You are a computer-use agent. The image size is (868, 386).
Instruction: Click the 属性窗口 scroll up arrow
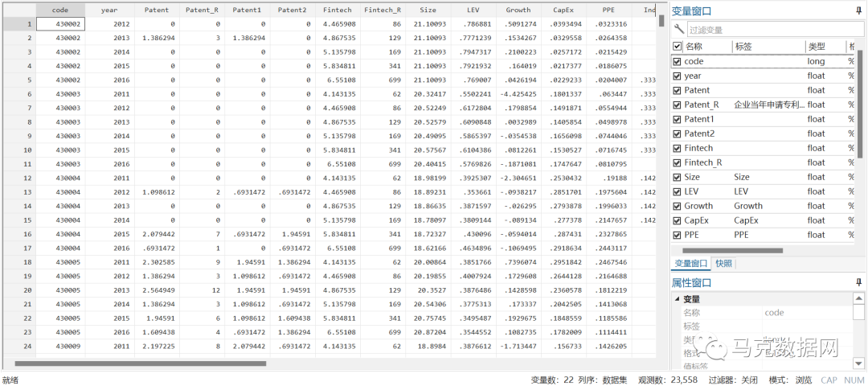click(858, 299)
